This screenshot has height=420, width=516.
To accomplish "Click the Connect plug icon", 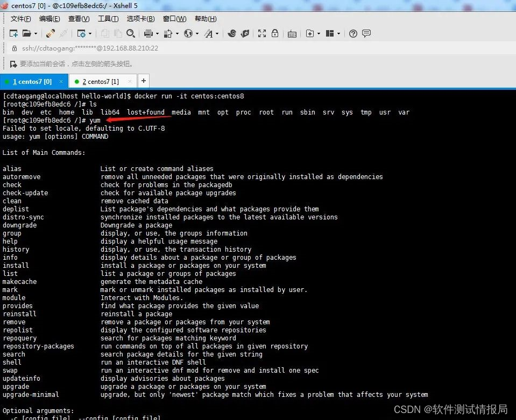I will pyautogui.click(x=51, y=33).
